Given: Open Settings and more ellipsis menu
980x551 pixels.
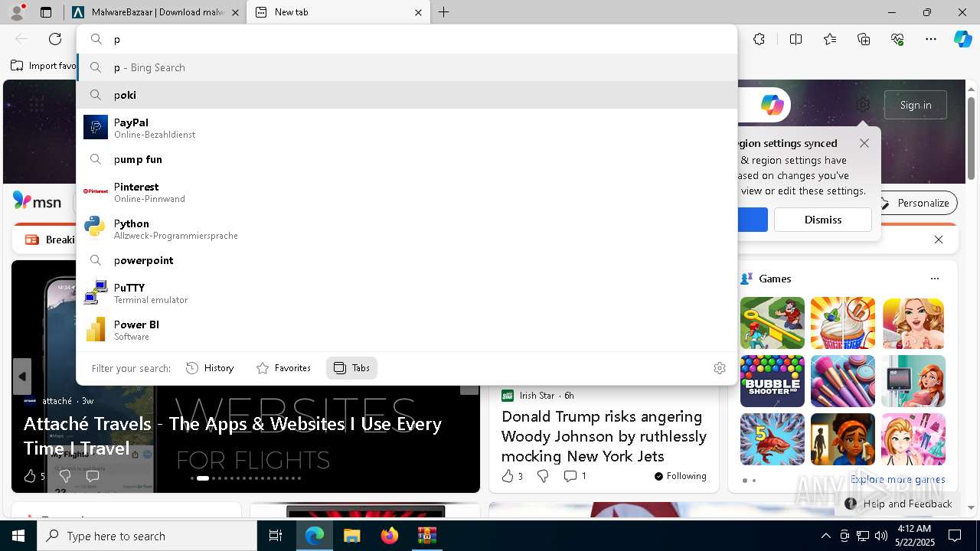Looking at the screenshot, I should coord(931,39).
